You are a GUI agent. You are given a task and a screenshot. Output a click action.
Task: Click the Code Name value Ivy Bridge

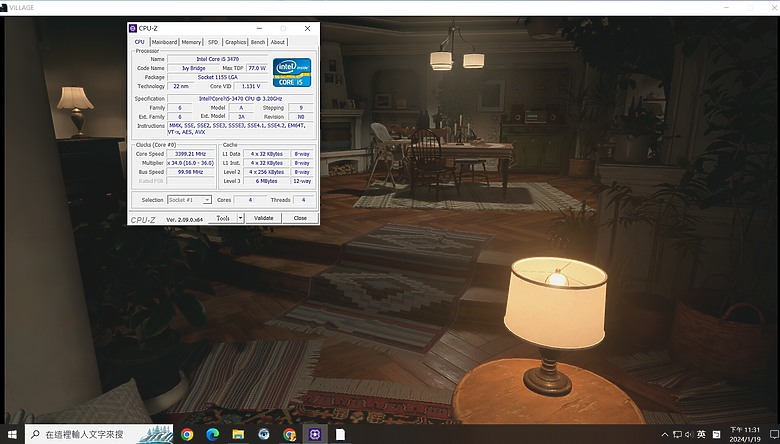click(194, 68)
